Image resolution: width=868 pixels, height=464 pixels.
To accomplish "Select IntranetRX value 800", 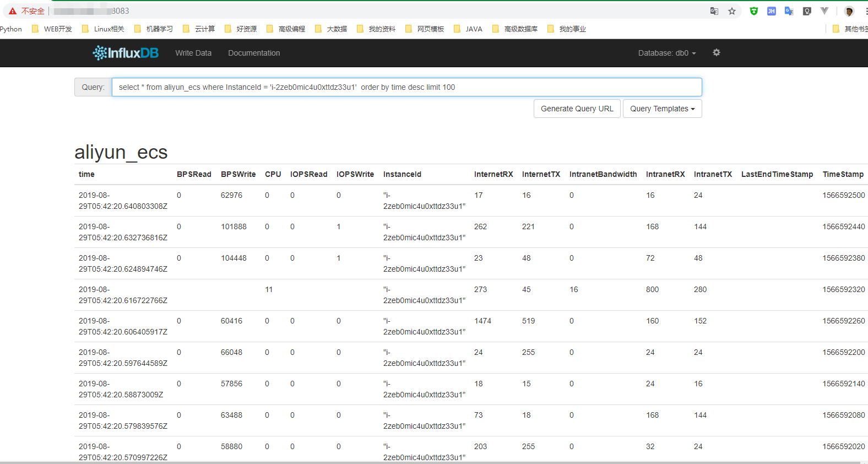I will coord(652,289).
